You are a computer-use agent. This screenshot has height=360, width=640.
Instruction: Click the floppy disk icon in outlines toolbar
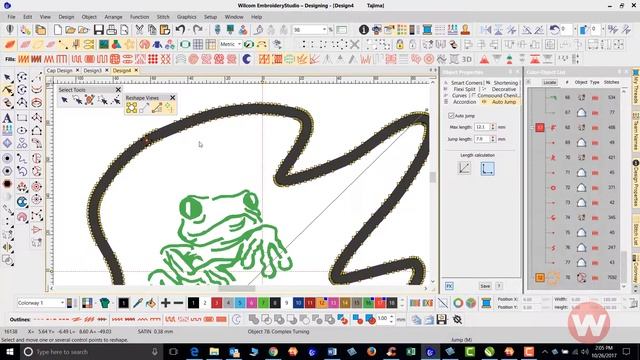[x=442, y=319]
